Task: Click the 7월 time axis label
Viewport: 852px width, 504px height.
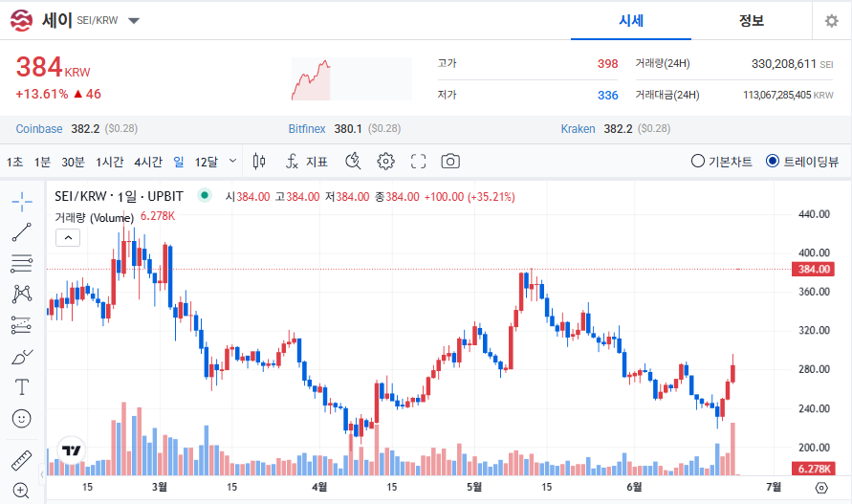Action: [774, 487]
